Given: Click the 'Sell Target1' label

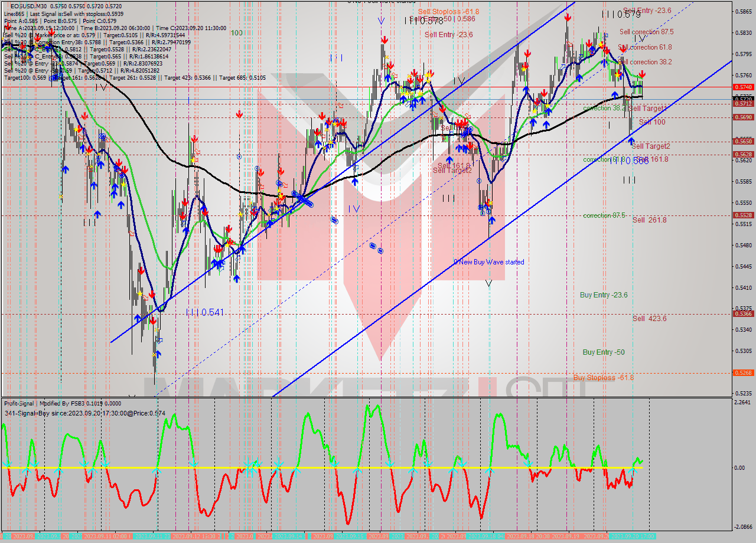Looking at the screenshot, I should point(647,109).
